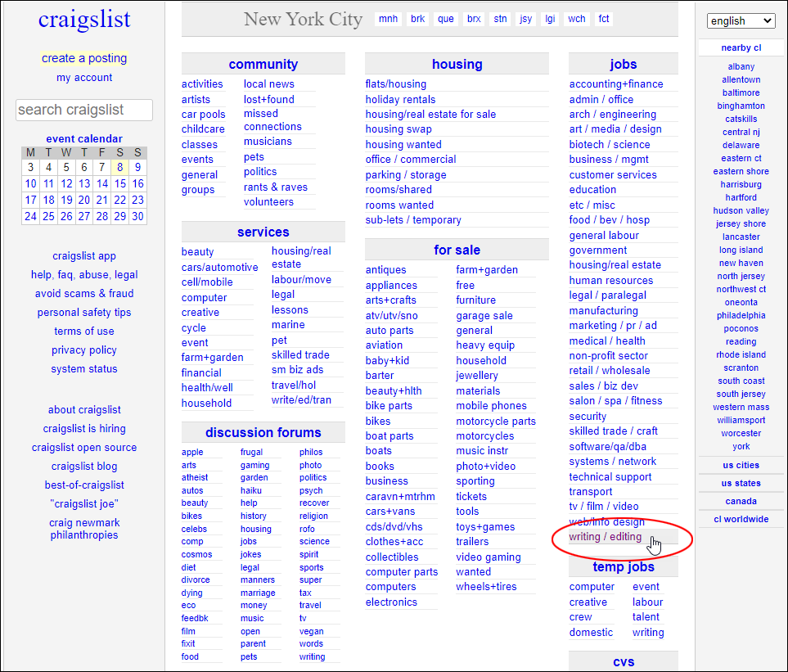Expand the canada section
Viewport: 788px width, 672px height.
(x=741, y=501)
